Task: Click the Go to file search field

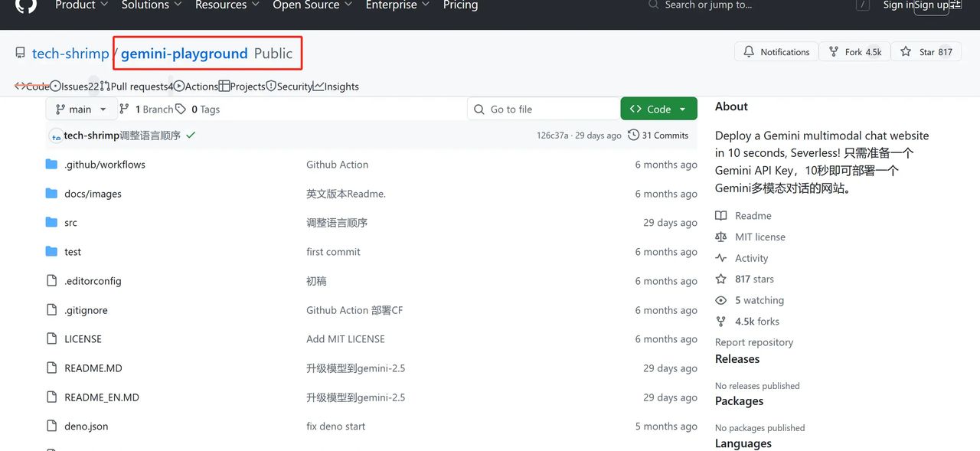Action: (544, 108)
